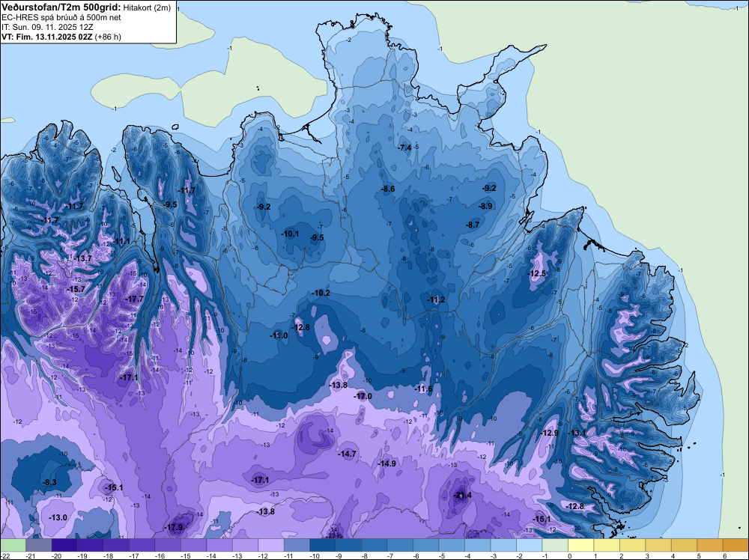
Task: Pick the legend swatch above the 0 label
Action: (x=581, y=545)
